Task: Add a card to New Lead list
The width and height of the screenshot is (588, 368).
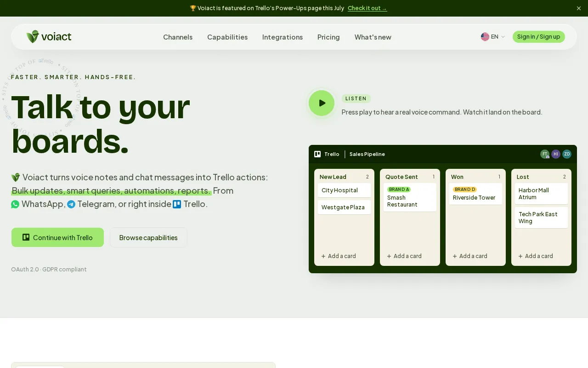Action: tap(339, 256)
